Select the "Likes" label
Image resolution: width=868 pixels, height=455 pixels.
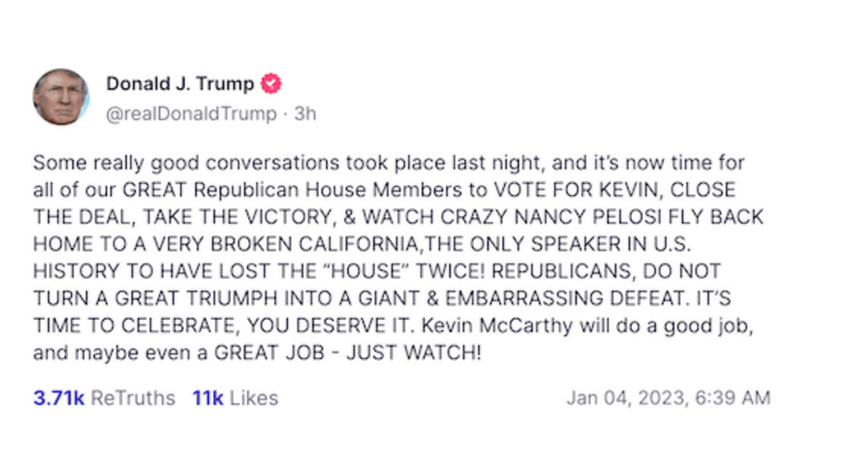click(x=254, y=398)
